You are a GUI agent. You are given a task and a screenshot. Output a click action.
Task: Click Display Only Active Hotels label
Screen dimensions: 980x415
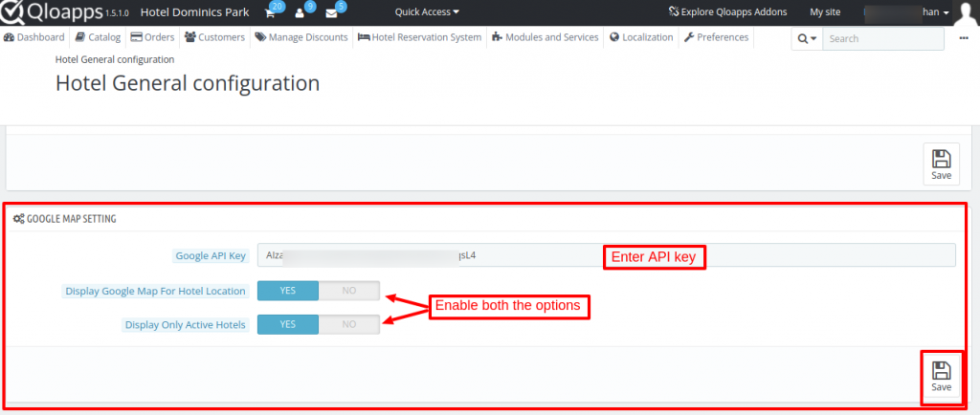tap(185, 325)
